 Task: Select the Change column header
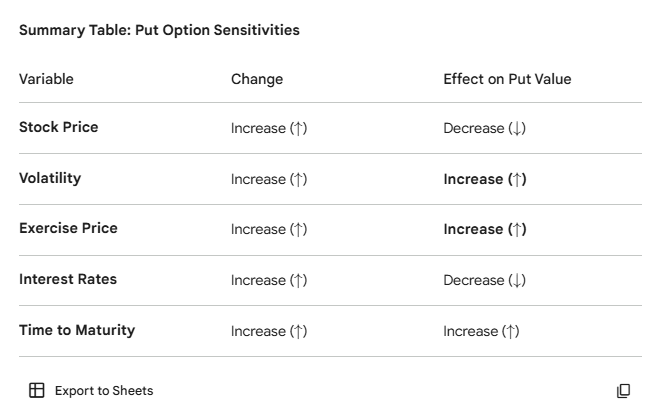(x=257, y=79)
